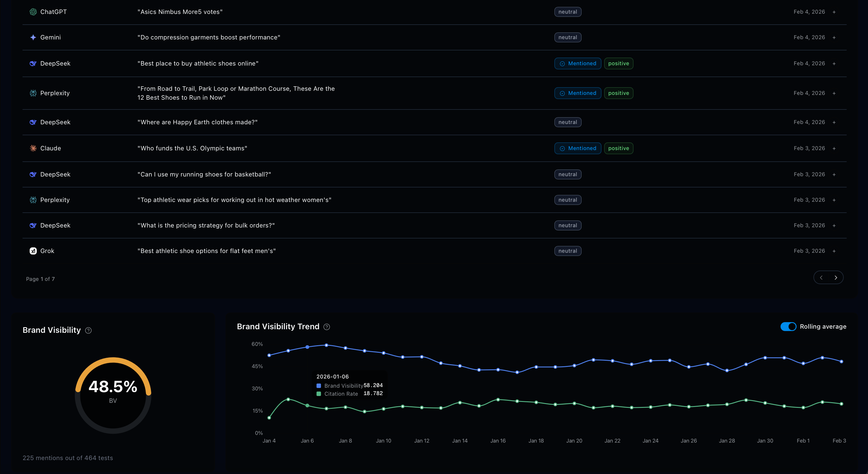Expand details for the Asics Nimbus row
Screen dimensions: 868x474
[834, 12]
